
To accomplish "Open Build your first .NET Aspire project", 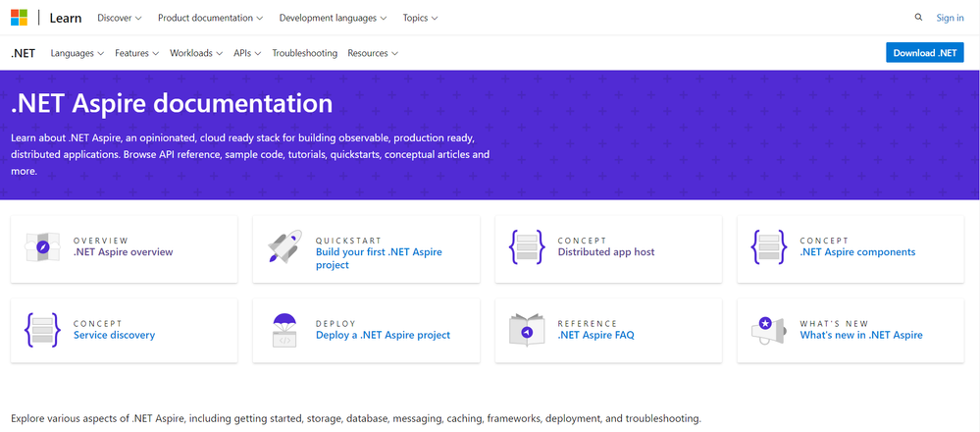I will coord(379,259).
